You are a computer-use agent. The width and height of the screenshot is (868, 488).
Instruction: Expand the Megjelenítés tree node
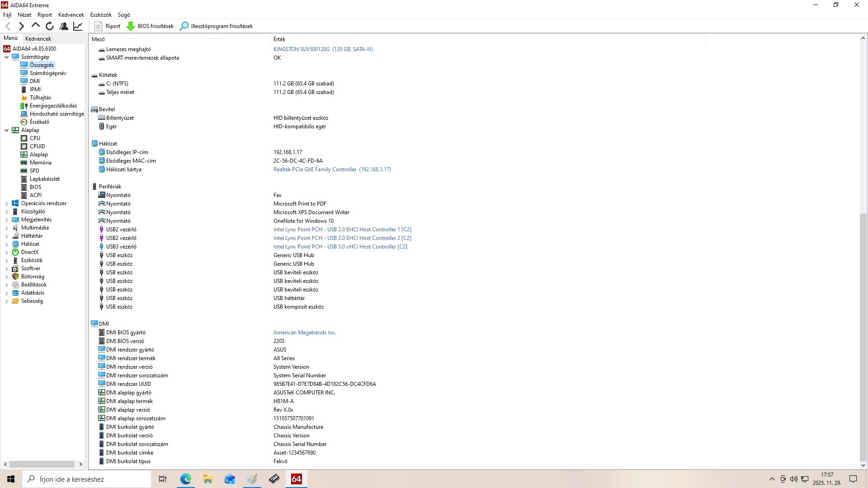pos(6,220)
